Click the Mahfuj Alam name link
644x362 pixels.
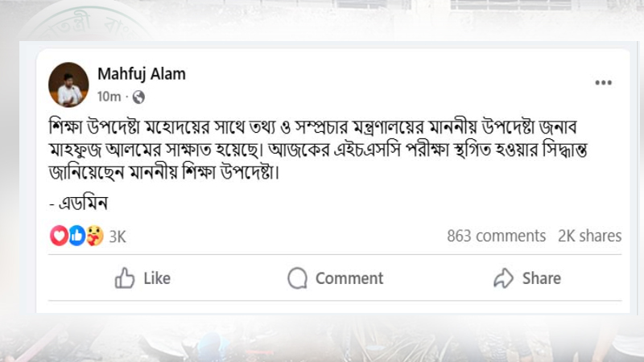(x=141, y=74)
